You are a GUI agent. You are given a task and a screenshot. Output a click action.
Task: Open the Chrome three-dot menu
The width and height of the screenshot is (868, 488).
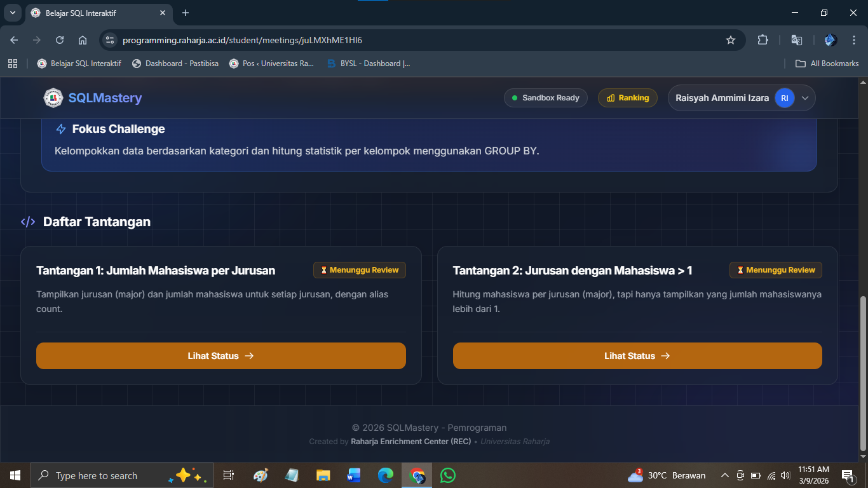coord(854,40)
